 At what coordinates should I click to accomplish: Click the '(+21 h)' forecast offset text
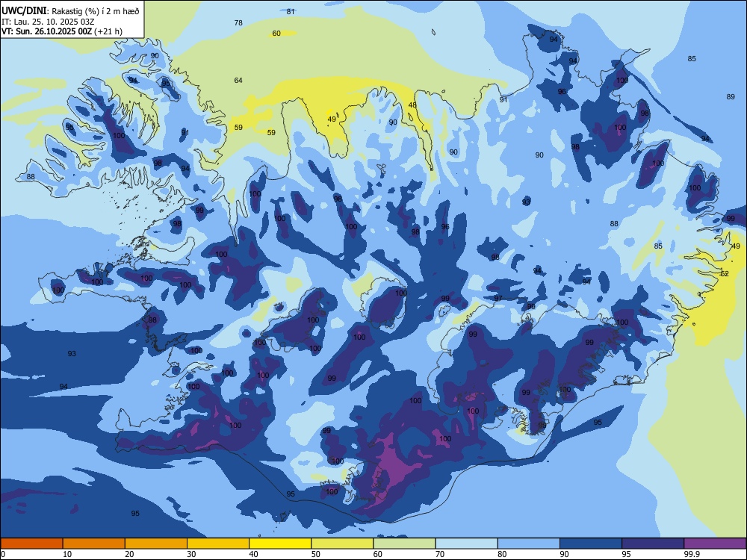[x=108, y=31]
